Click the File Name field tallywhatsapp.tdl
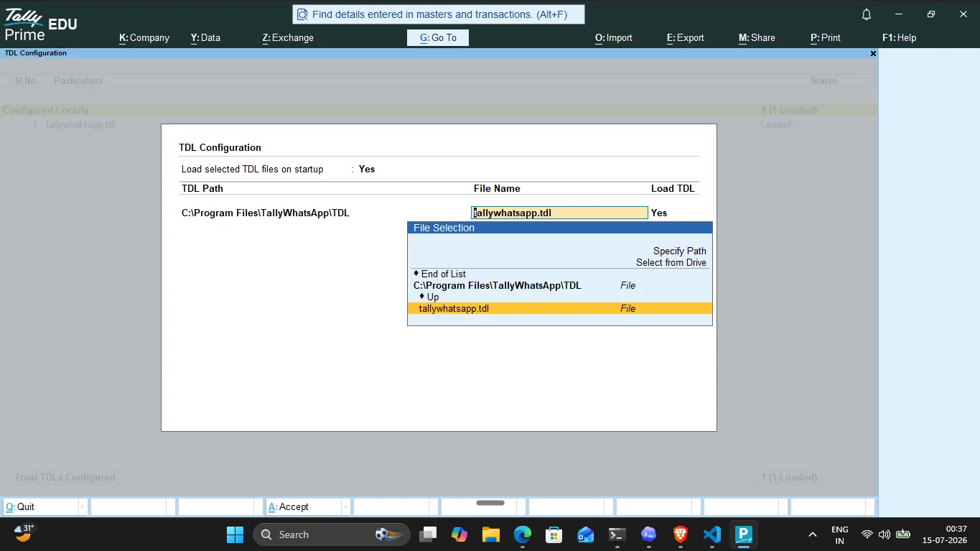The height and width of the screenshot is (551, 980). coord(559,213)
